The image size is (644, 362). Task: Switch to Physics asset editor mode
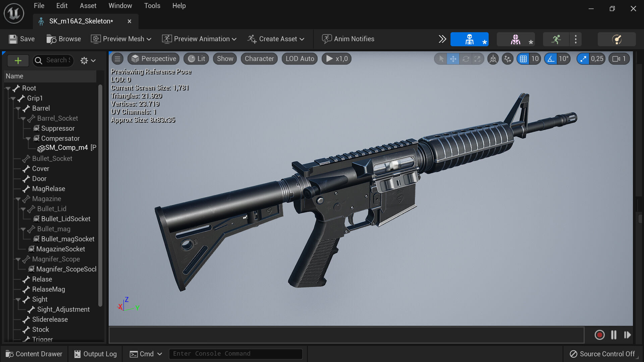(616, 39)
